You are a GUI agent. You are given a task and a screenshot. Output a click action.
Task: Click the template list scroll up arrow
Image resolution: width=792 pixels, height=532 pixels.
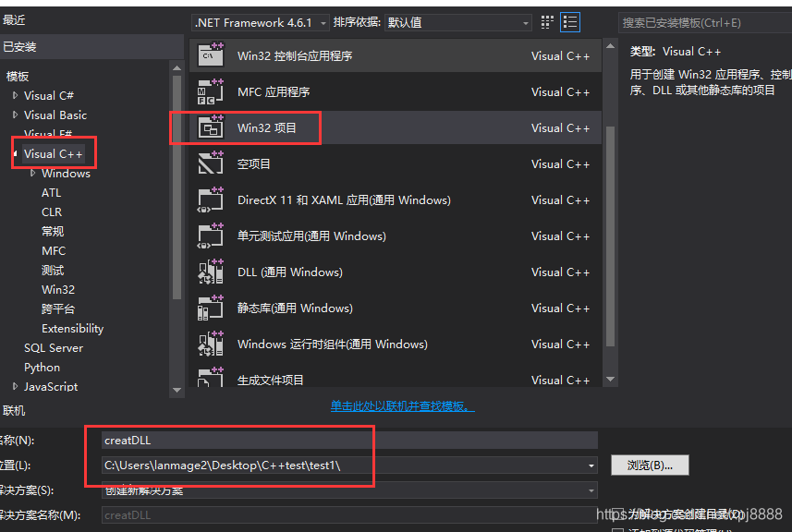tap(610, 46)
